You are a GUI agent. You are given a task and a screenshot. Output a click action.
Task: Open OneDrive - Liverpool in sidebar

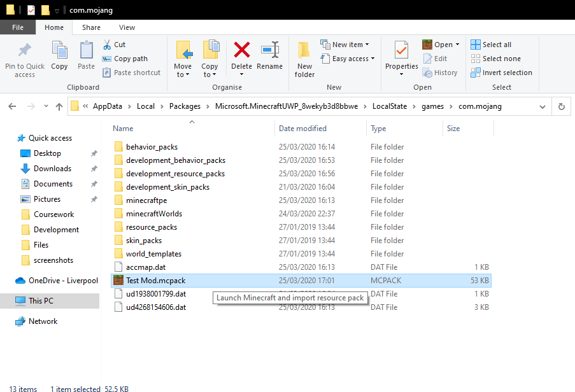pos(57,281)
